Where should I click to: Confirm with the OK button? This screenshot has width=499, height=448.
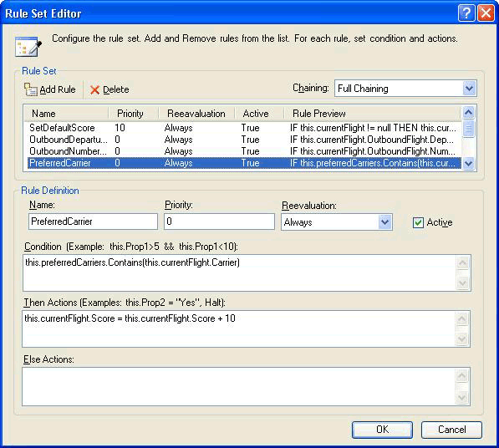tap(382, 430)
